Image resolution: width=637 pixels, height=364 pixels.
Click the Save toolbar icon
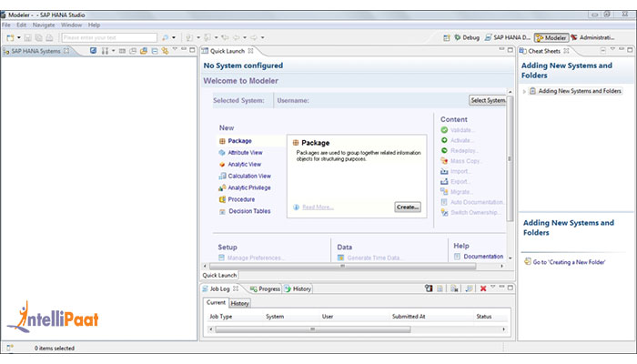[27, 37]
